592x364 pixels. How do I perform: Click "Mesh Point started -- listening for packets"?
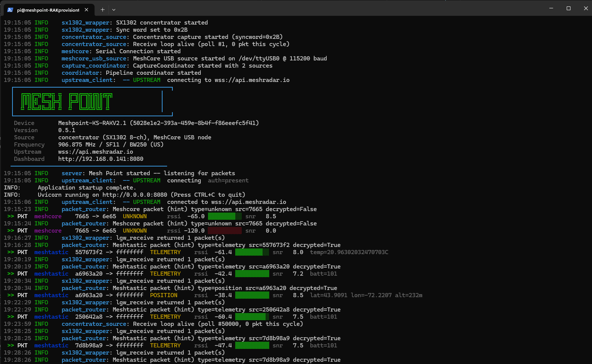pos(162,173)
